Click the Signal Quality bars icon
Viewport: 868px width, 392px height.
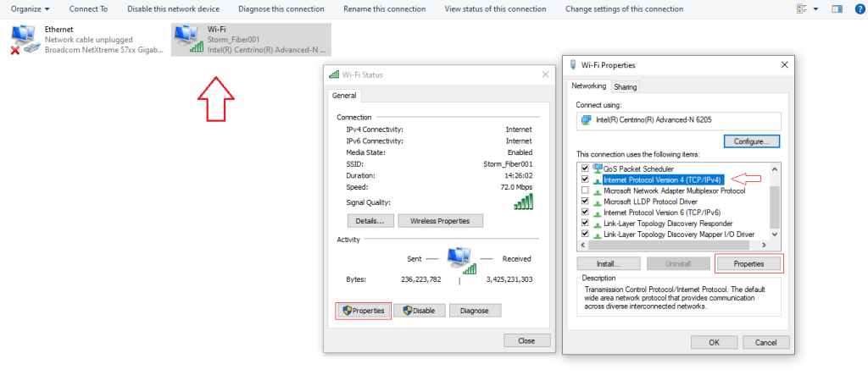tap(523, 203)
